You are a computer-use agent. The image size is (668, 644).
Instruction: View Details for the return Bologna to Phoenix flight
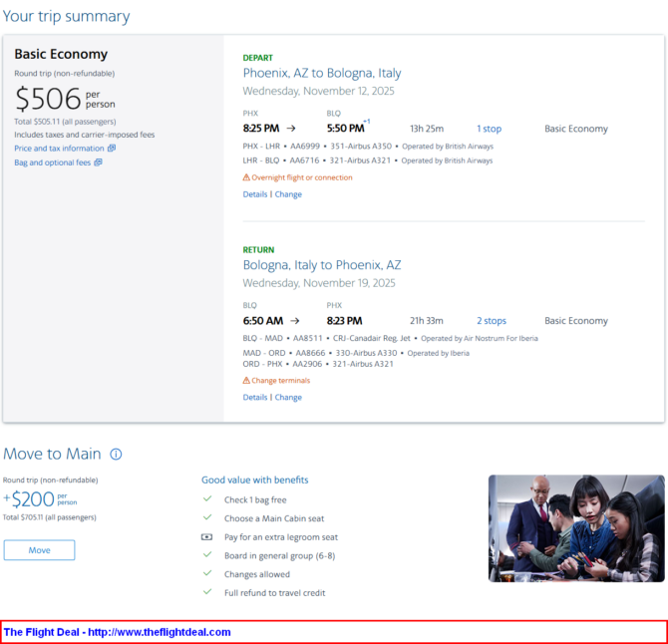[x=255, y=398]
